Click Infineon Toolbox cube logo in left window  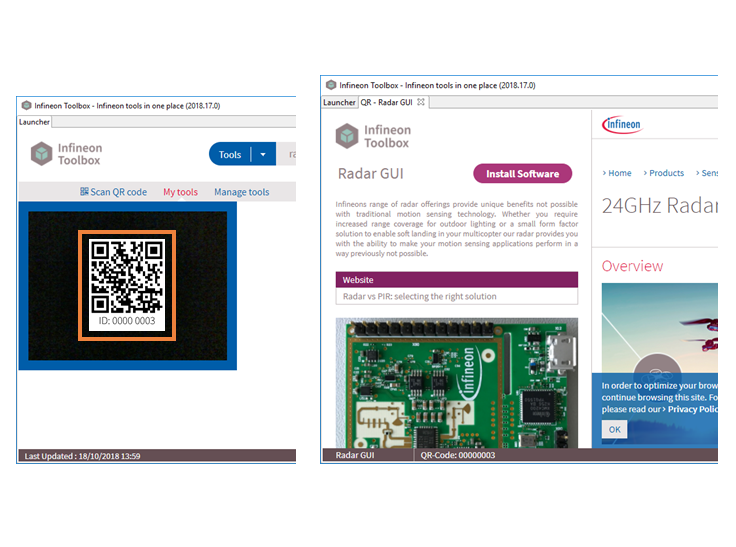tap(42, 154)
